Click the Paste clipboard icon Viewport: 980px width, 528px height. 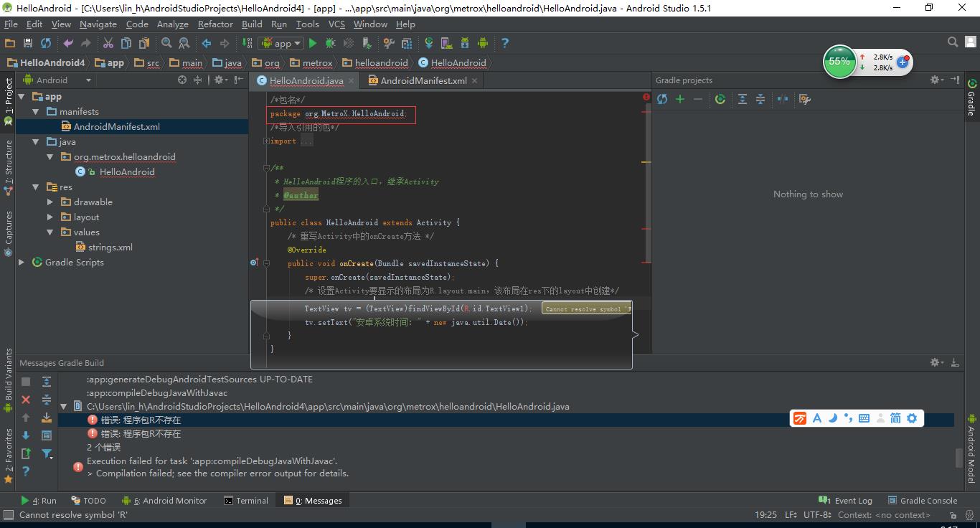tap(144, 43)
